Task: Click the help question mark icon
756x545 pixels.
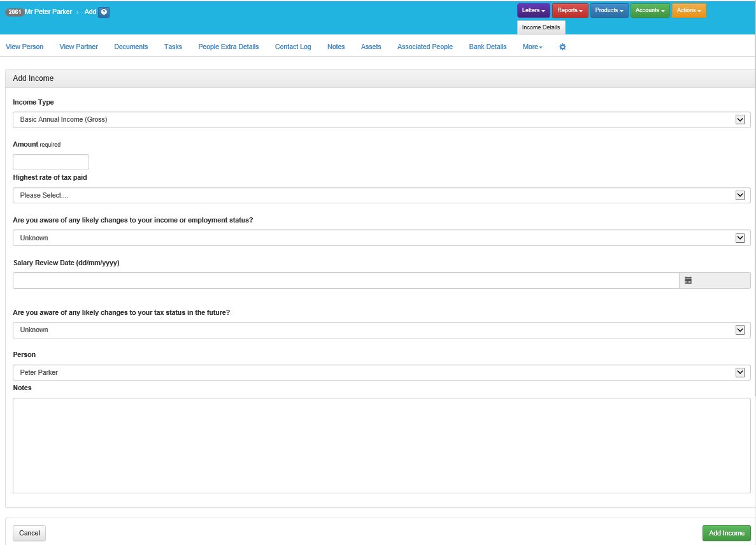Action: pyautogui.click(x=104, y=12)
